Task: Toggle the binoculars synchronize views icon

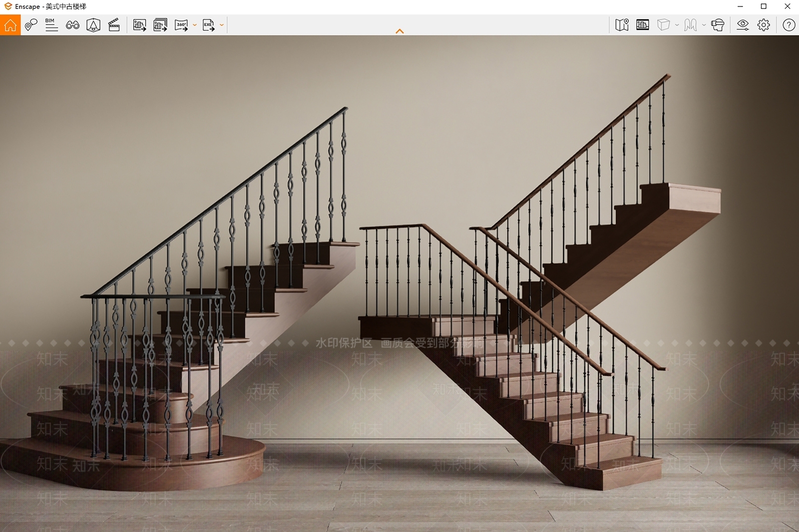Action: point(72,25)
